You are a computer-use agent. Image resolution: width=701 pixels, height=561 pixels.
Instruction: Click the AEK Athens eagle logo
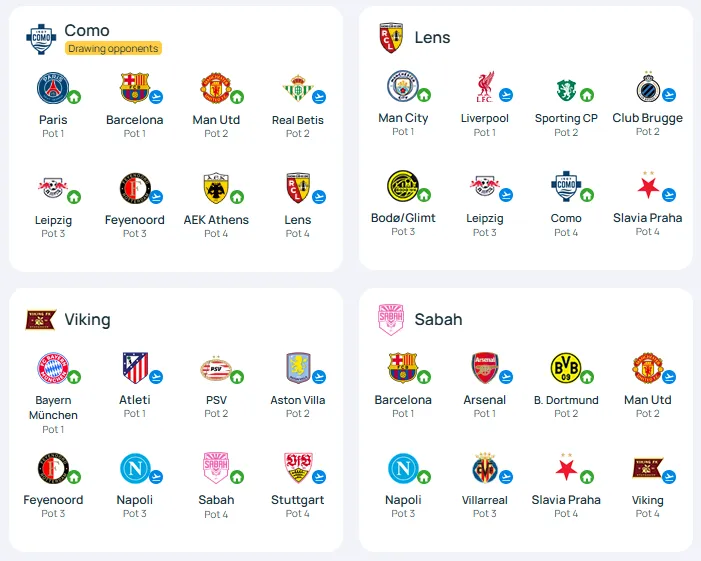(216, 188)
